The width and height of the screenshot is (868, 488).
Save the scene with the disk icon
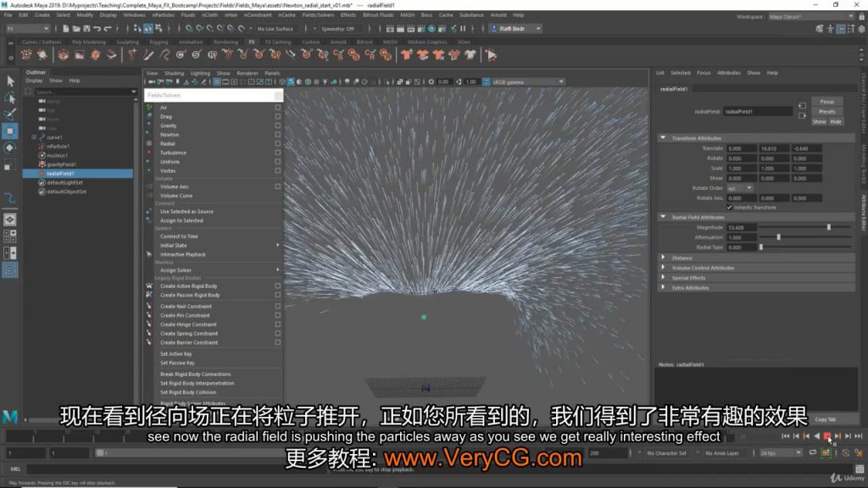pyautogui.click(x=86, y=28)
